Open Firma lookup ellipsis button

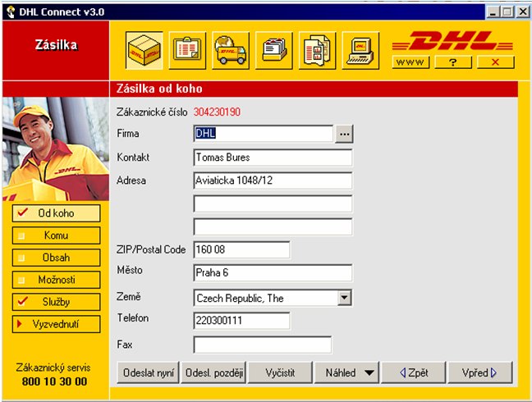coord(344,134)
